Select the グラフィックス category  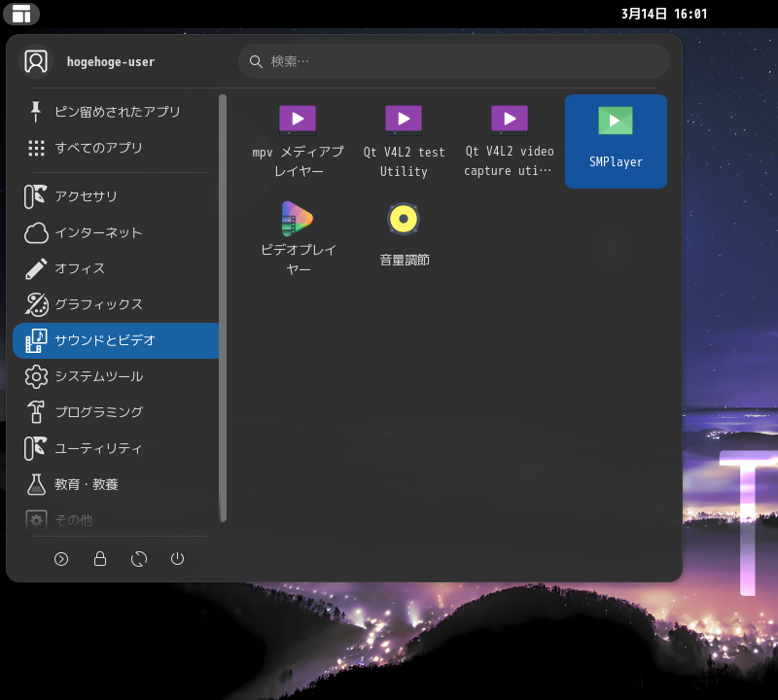point(115,304)
